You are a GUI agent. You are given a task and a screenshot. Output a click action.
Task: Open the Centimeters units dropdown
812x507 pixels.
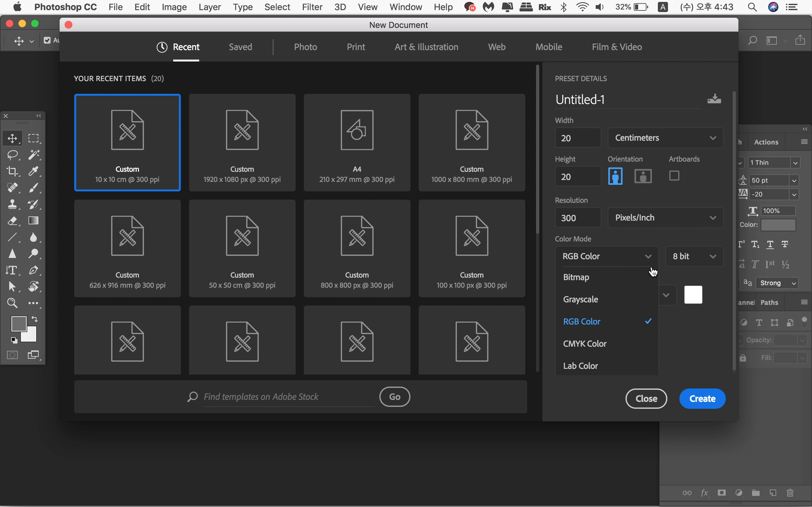[665, 138]
